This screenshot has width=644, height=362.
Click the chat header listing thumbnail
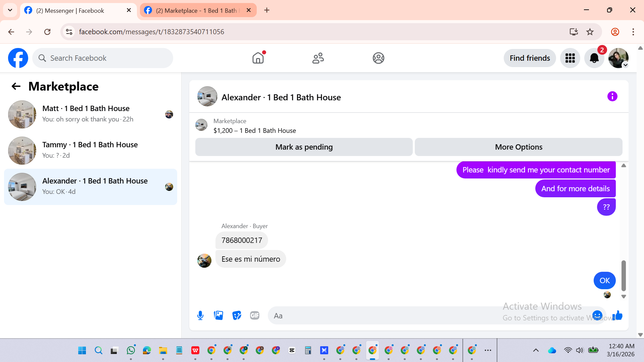point(207,97)
